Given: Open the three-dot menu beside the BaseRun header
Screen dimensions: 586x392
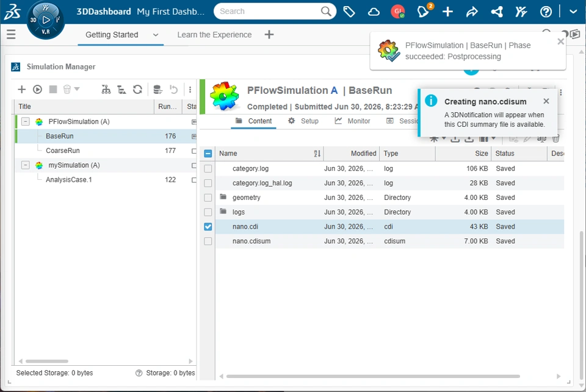Looking at the screenshot, I should [x=560, y=92].
